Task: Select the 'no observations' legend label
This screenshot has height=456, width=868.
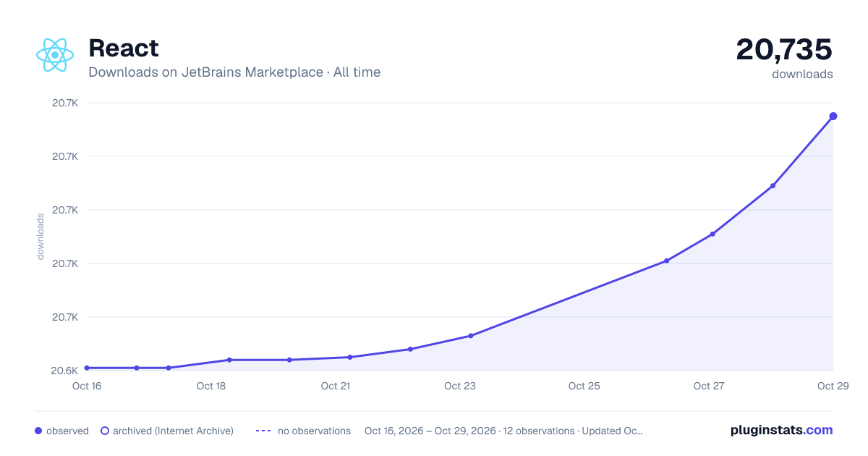Action: (314, 431)
